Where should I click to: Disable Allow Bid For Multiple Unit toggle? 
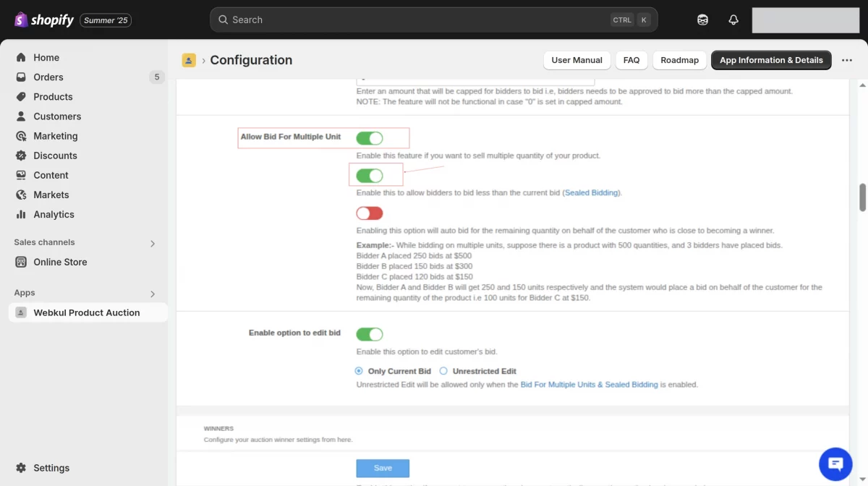tap(370, 138)
